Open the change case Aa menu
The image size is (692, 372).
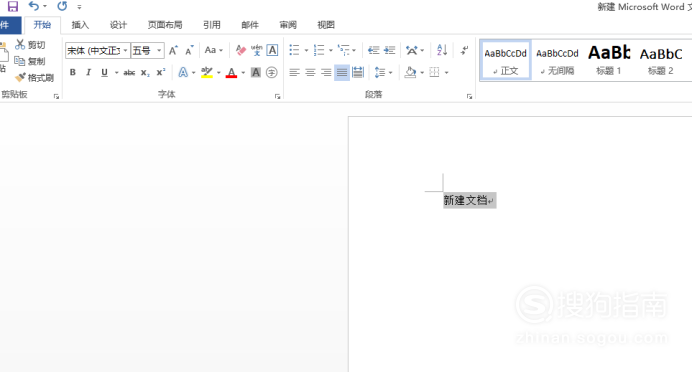tap(214, 50)
